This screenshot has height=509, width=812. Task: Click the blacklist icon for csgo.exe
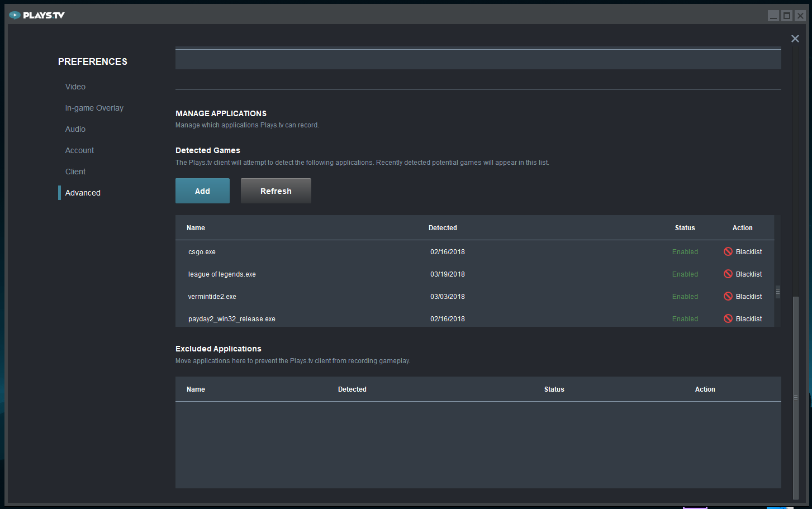pos(728,251)
